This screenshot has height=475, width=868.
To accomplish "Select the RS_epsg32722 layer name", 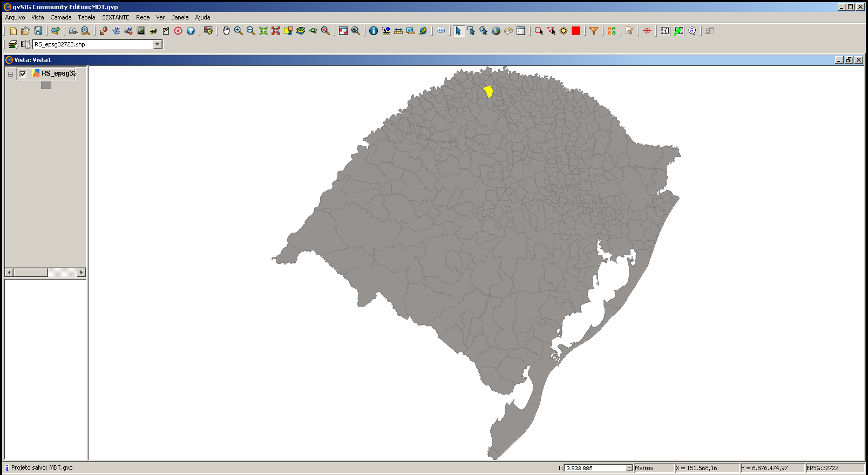I will click(x=58, y=73).
